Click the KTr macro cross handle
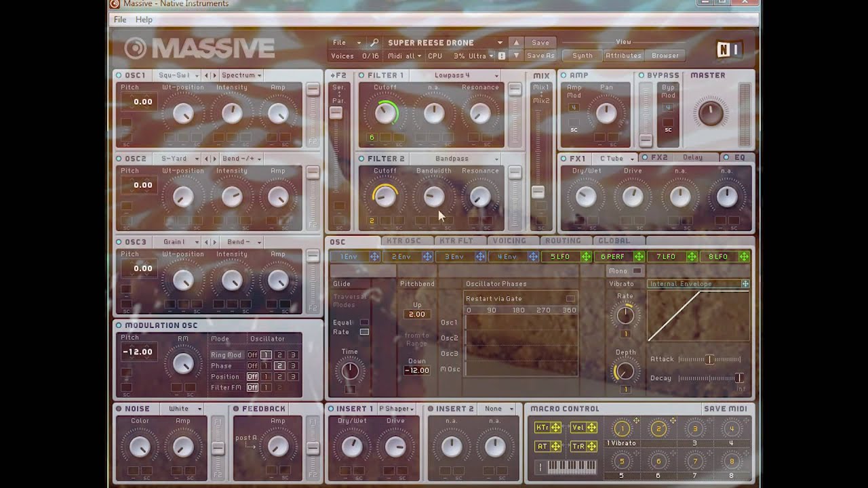Viewport: 868px width, 488px height. (556, 428)
